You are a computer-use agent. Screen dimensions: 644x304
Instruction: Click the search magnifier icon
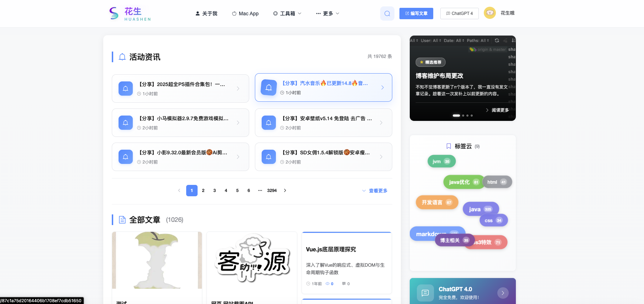click(387, 14)
